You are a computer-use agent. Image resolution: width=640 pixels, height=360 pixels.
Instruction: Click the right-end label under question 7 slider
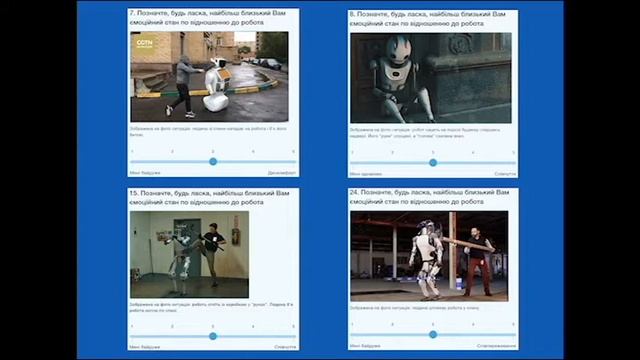click(282, 173)
